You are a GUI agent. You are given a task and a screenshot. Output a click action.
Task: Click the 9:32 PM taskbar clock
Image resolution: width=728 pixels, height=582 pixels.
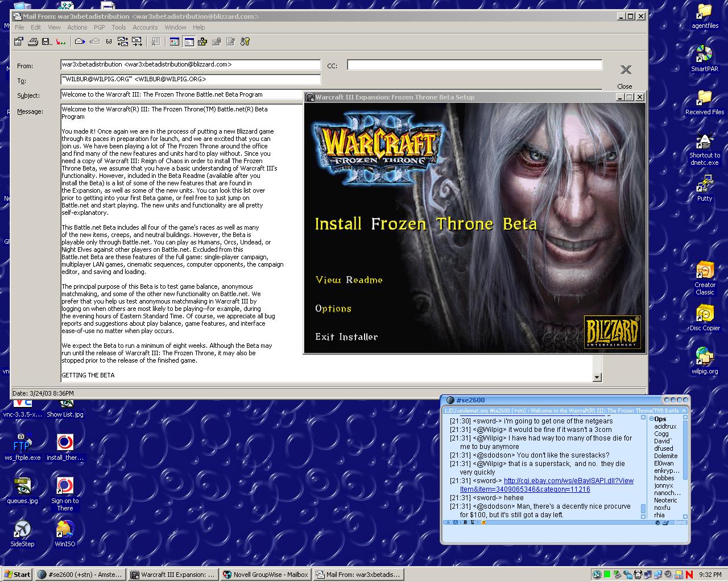coord(710,575)
